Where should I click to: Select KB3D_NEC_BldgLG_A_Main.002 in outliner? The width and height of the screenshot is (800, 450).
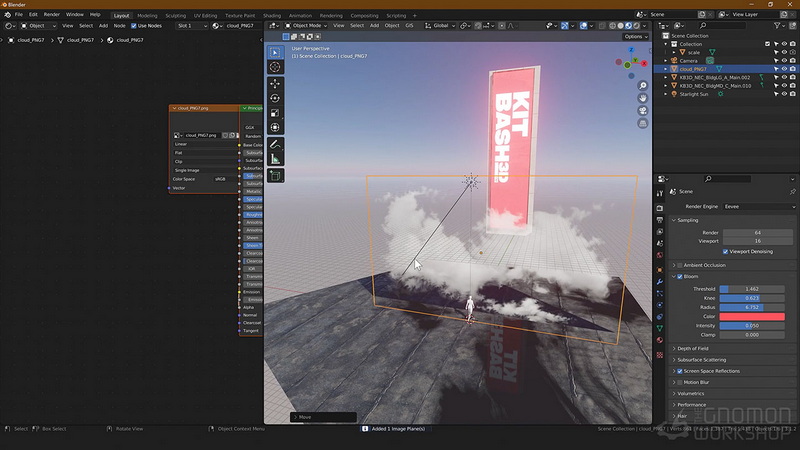(x=714, y=78)
